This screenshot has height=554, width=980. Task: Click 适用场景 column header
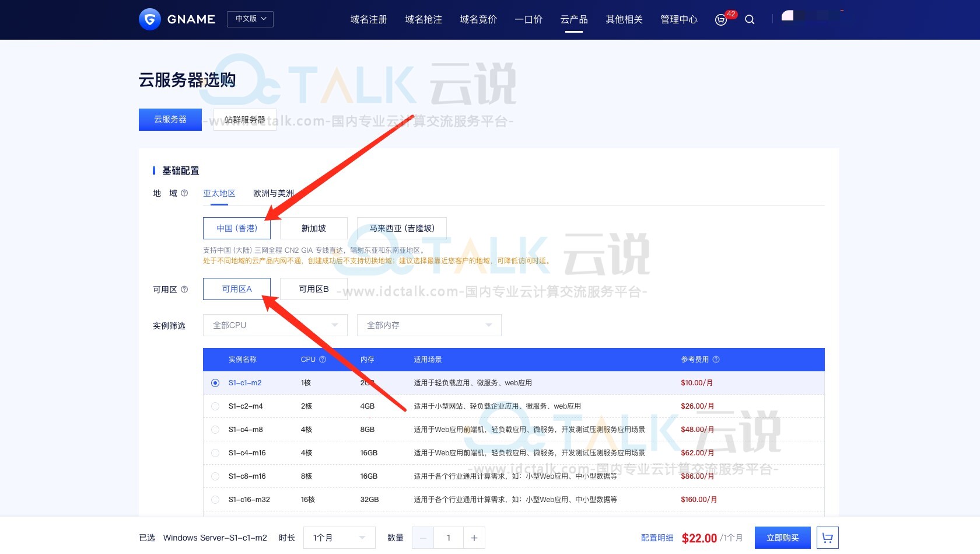[428, 360]
